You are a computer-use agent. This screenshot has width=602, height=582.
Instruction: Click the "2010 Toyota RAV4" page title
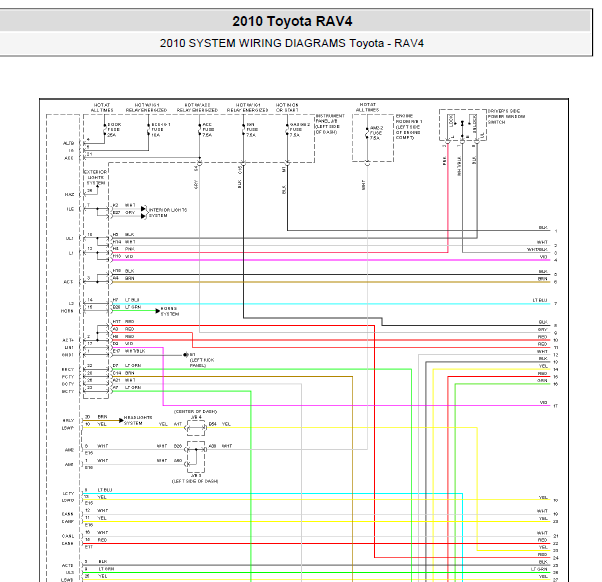(292, 21)
